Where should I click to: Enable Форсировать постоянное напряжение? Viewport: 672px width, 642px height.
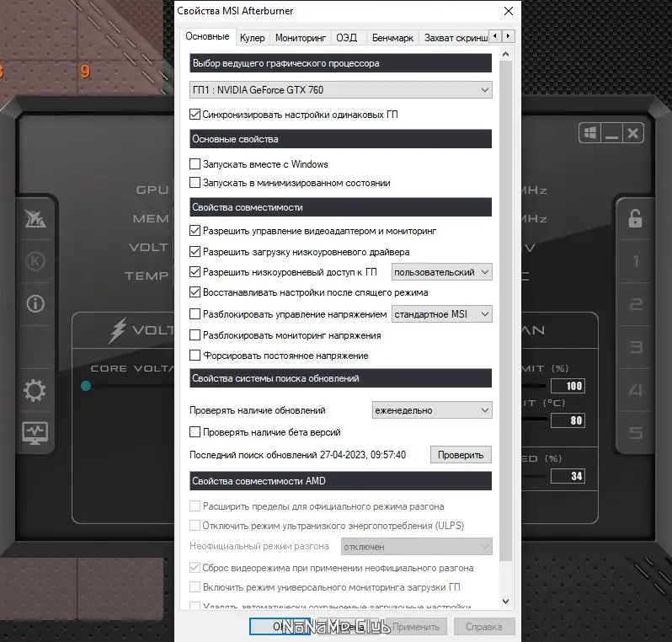pos(195,356)
